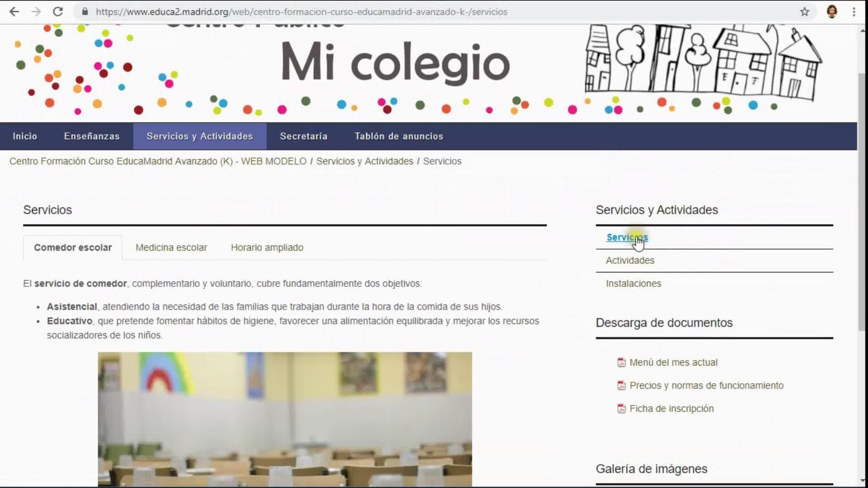Click the browser back arrow
This screenshot has height=488, width=868.
coord(14,12)
